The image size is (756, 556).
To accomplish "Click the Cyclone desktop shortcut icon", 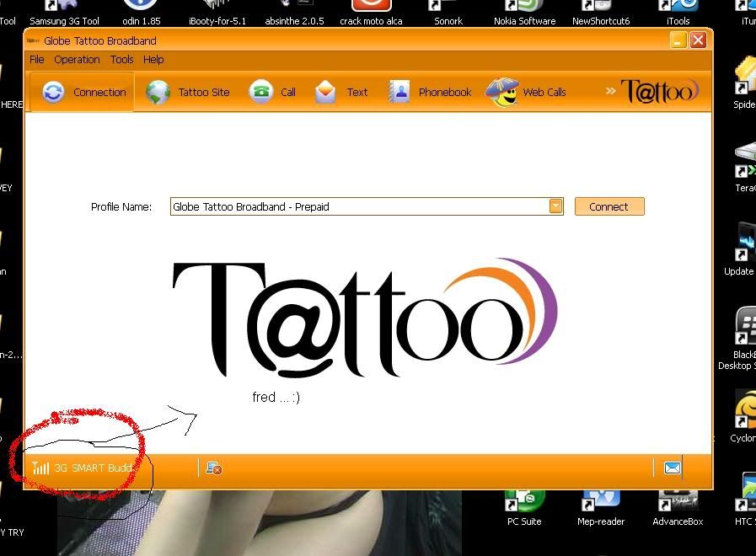I will tap(745, 409).
